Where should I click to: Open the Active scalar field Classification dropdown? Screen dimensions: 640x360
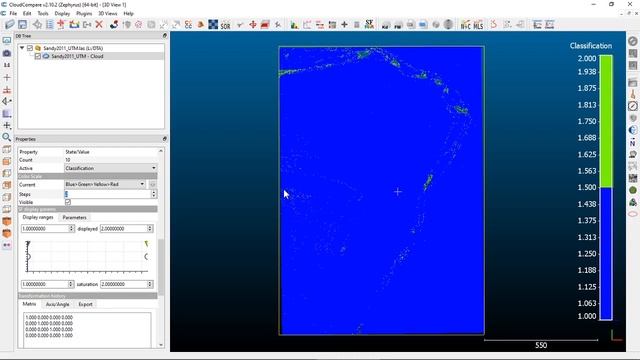(110, 168)
